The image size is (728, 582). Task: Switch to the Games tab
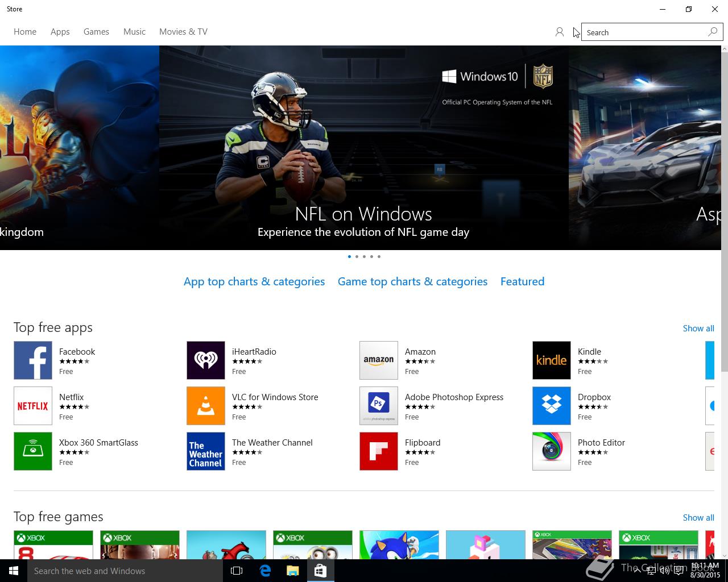point(96,32)
